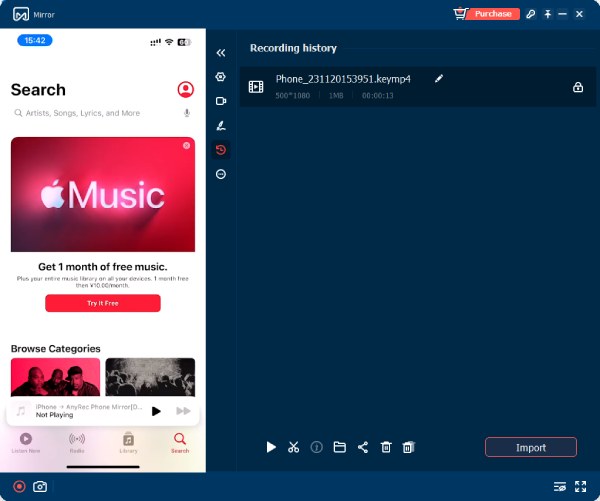Open the shopping cart icon
Image resolution: width=600 pixels, height=501 pixels.
[x=460, y=14]
